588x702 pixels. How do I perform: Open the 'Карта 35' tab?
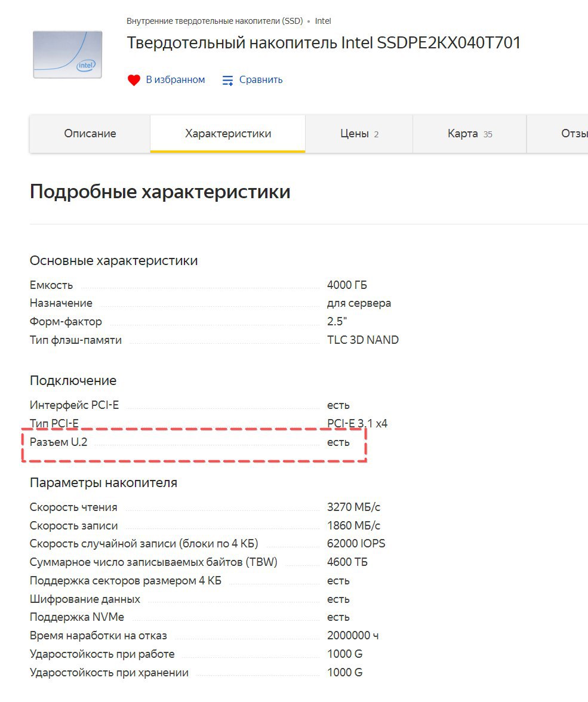point(470,134)
